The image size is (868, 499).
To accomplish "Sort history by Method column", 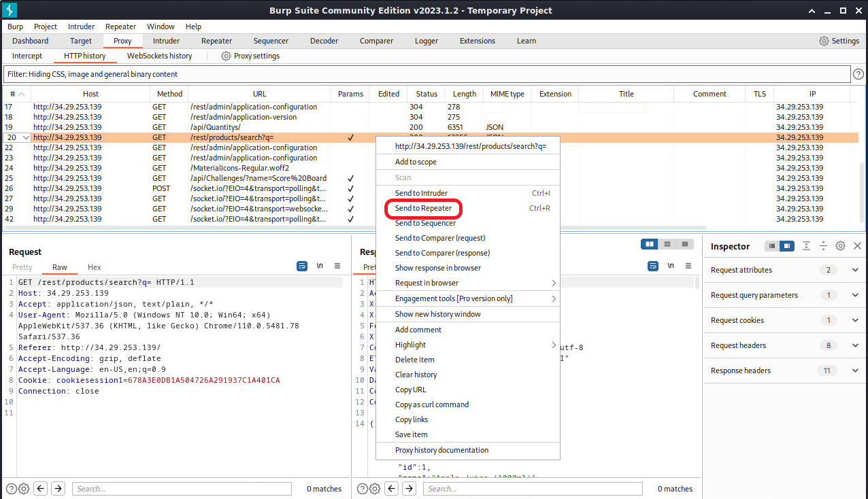I will 169,94.
